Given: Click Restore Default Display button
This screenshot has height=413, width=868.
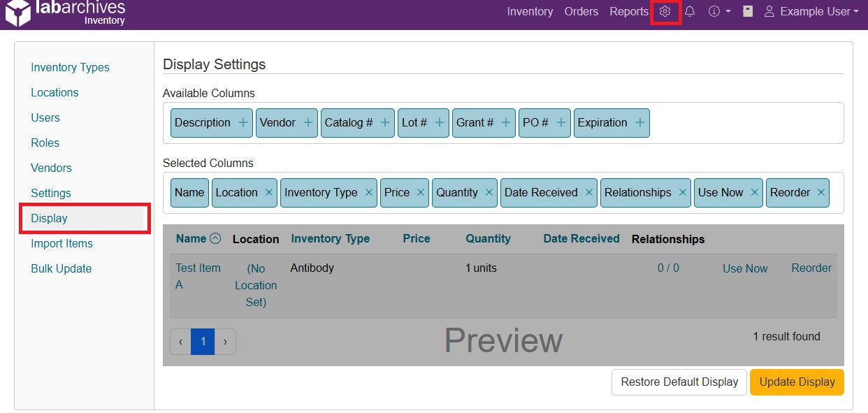Looking at the screenshot, I should pyautogui.click(x=679, y=382).
